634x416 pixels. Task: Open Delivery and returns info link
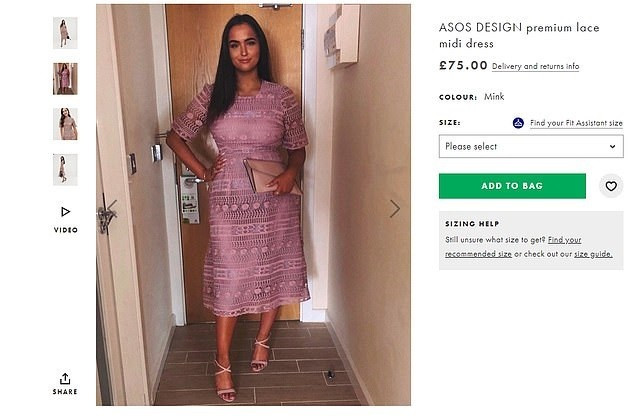[x=535, y=67]
